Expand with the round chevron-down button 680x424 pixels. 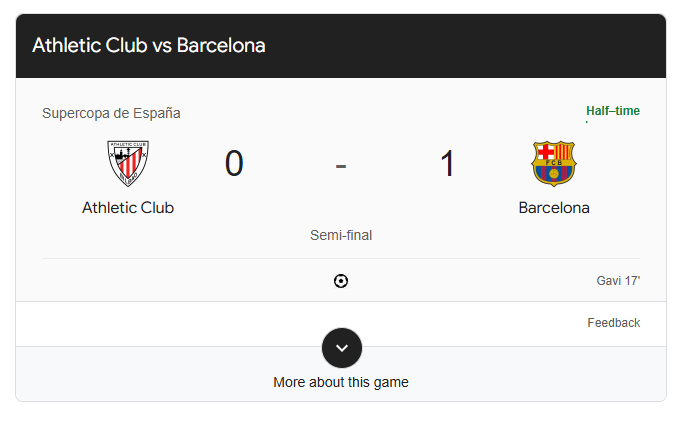tap(342, 348)
